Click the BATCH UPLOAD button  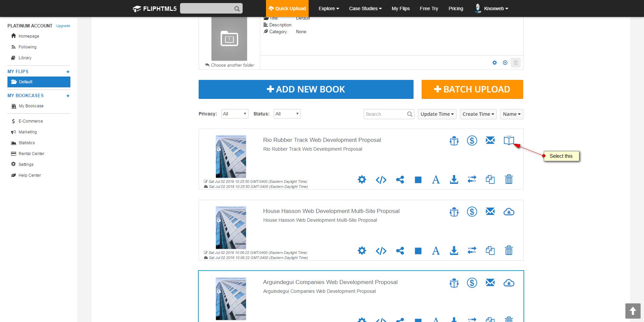click(472, 89)
